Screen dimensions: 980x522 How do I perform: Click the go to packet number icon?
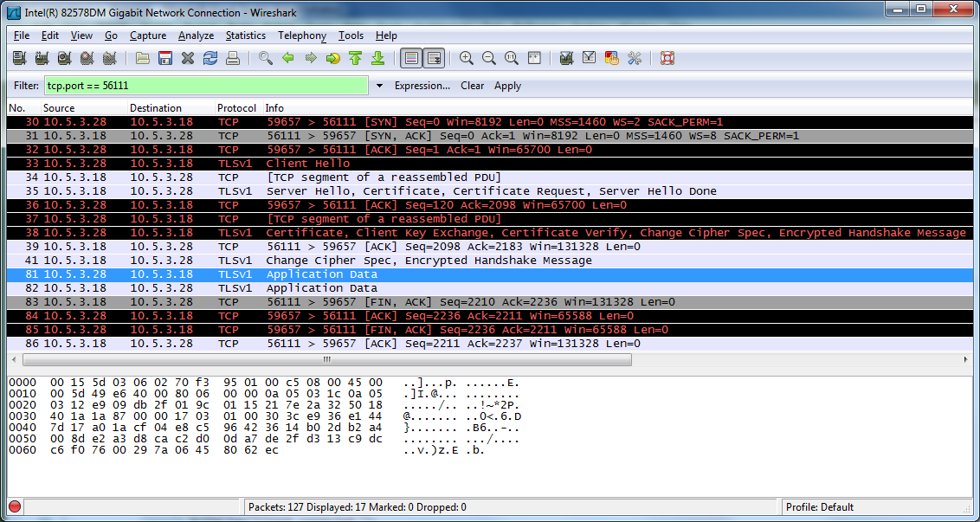click(333, 58)
